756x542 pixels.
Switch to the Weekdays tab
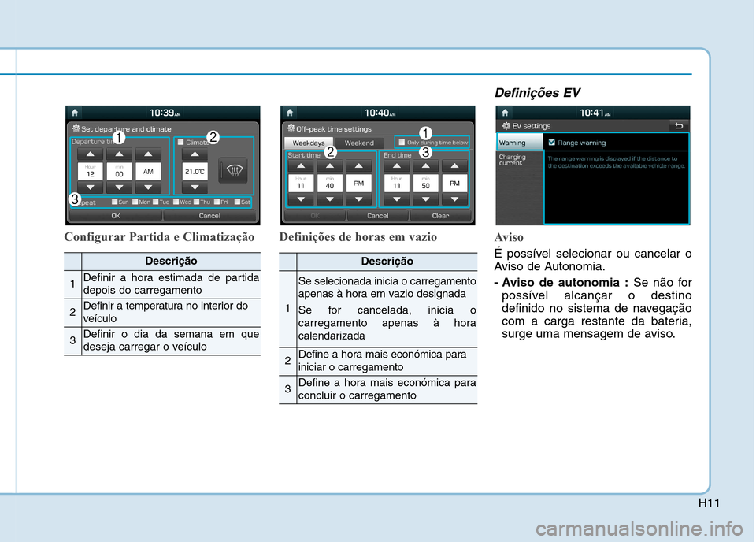(x=309, y=143)
